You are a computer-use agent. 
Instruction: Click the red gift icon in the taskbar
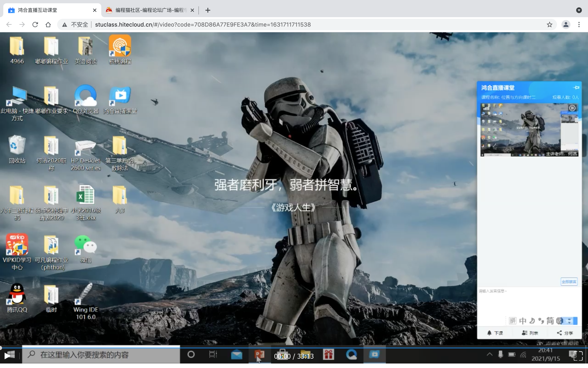pos(329,354)
